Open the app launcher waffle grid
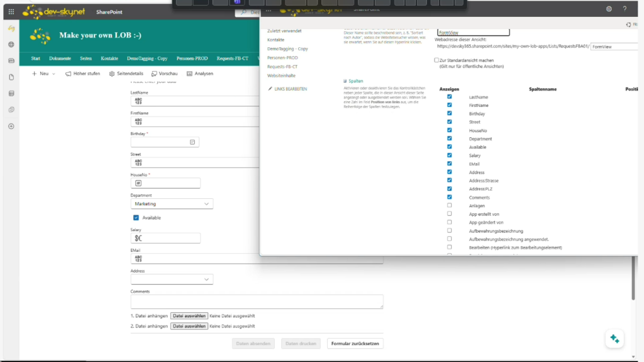 [x=11, y=11]
